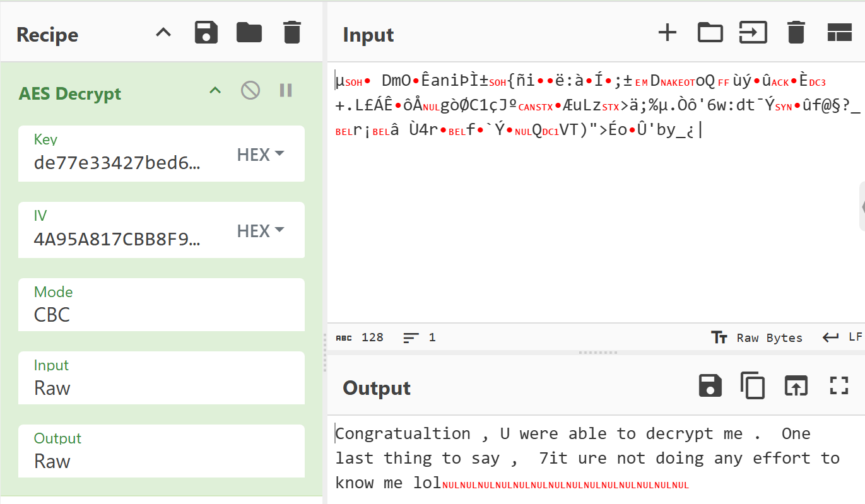Copy raw output to clipboard
This screenshot has width=865, height=504.
(753, 385)
